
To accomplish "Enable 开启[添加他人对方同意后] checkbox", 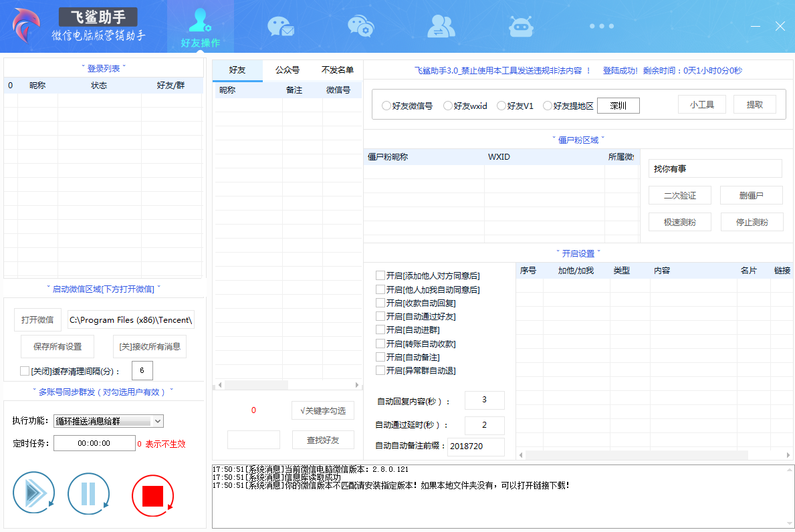I will (x=380, y=275).
